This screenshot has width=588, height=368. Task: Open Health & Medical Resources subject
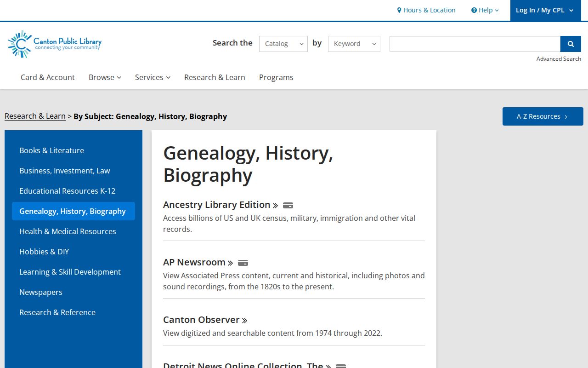click(73, 231)
